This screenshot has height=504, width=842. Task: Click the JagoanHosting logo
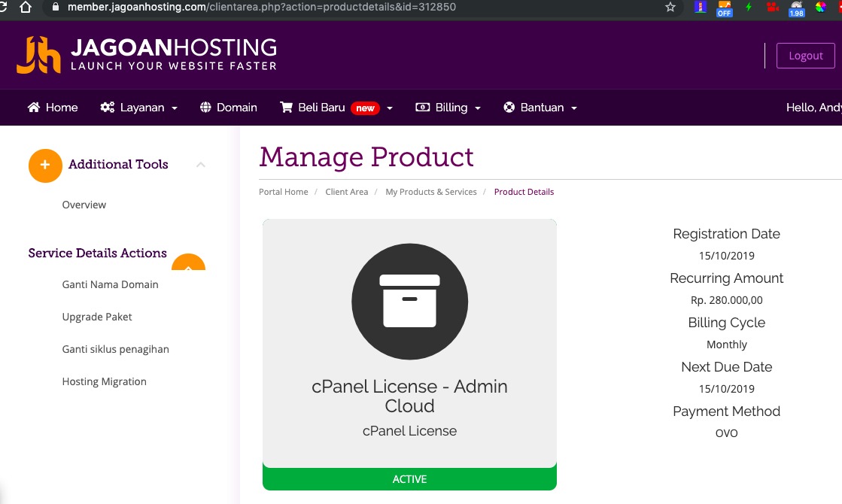pos(147,54)
